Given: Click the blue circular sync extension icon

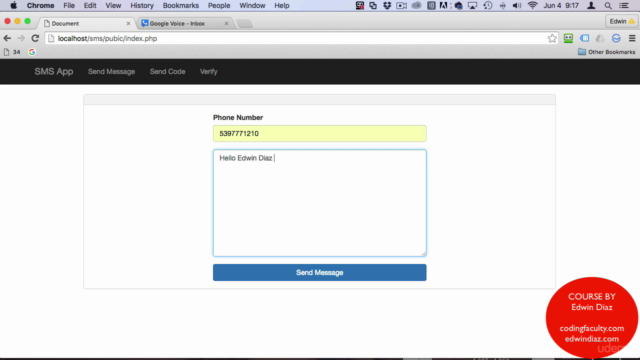Looking at the screenshot, I should 616,38.
